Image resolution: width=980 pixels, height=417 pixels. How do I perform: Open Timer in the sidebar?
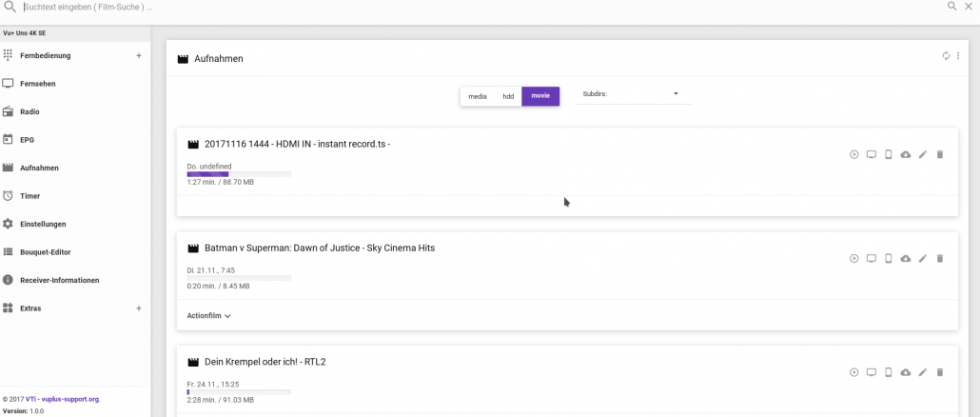(30, 196)
